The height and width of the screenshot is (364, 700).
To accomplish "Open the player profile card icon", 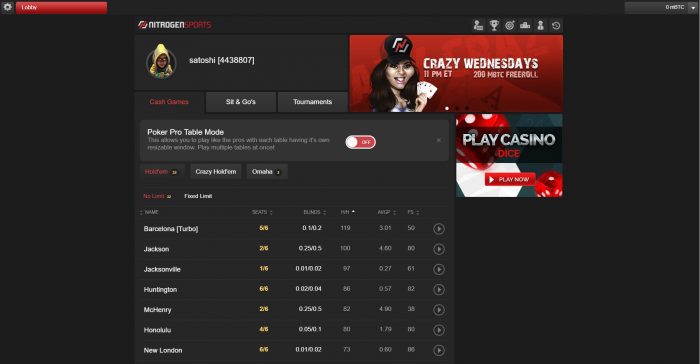I will coord(478,25).
